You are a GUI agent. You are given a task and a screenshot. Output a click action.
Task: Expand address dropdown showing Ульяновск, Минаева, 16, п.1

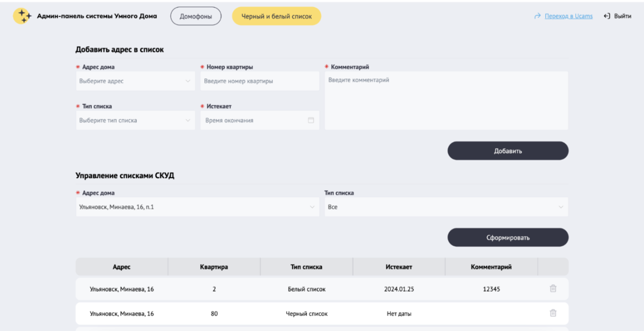pos(197,207)
